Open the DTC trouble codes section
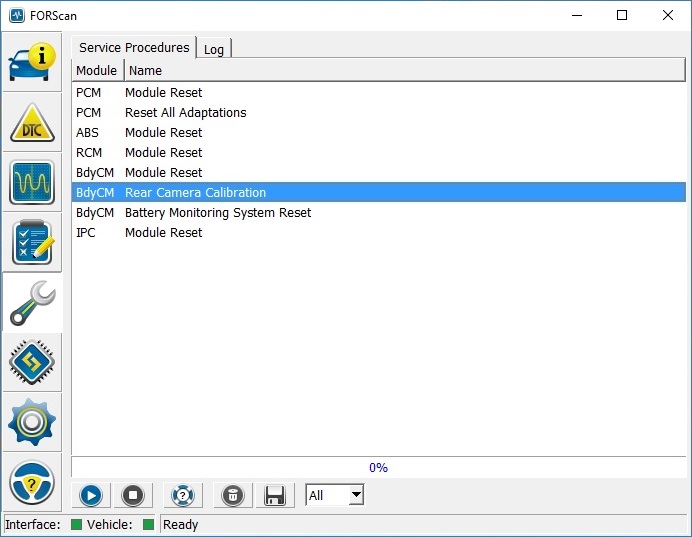This screenshot has height=537, width=692. [32, 122]
